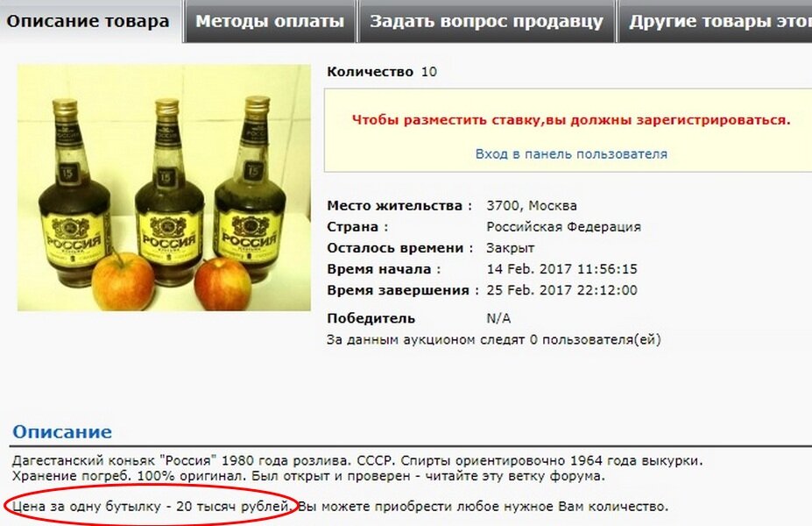The width and height of the screenshot is (812, 526).
Task: Click the Российская Федерация country value
Action: pyautogui.click(x=563, y=227)
